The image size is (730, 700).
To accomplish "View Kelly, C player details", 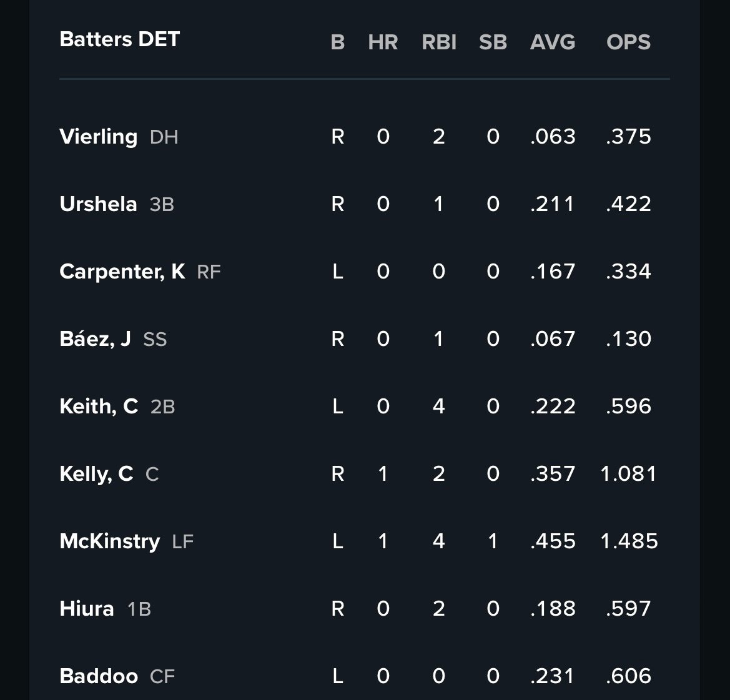I will coord(96,474).
